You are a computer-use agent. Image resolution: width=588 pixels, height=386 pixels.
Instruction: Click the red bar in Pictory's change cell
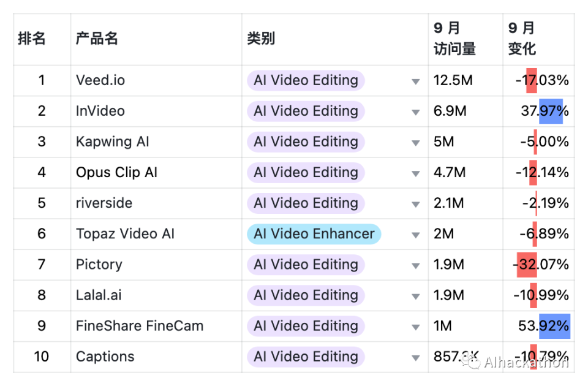coord(527,265)
